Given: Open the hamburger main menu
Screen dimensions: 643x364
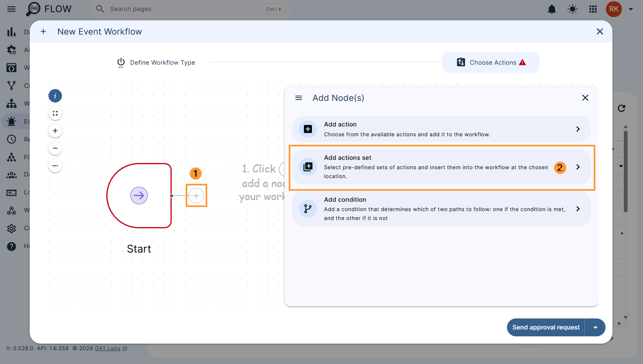Looking at the screenshot, I should (x=11, y=9).
